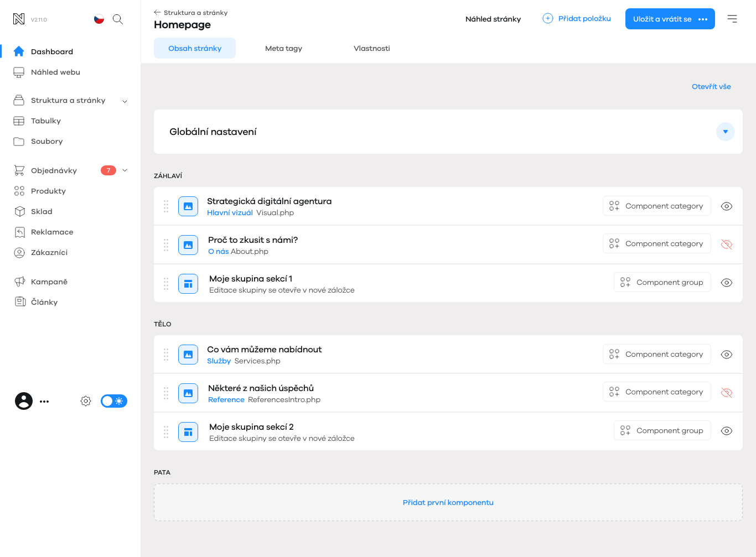
Task: Hide the Co vám můžeme nabídnout component
Action: (x=727, y=355)
